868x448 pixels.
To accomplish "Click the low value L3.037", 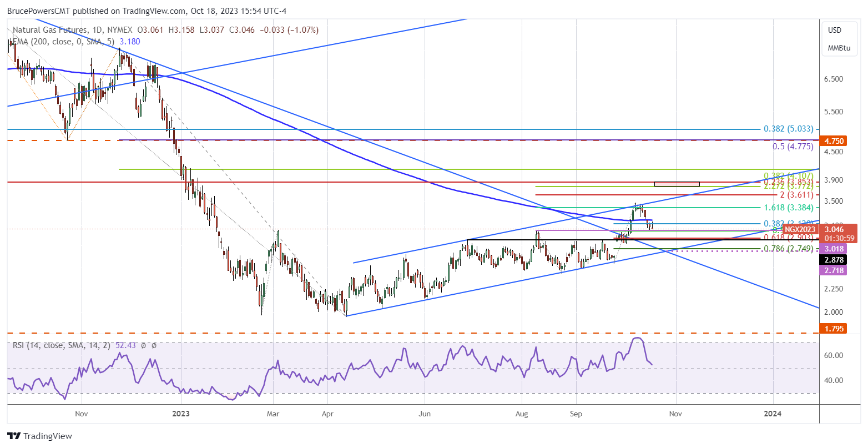I will click(x=211, y=30).
